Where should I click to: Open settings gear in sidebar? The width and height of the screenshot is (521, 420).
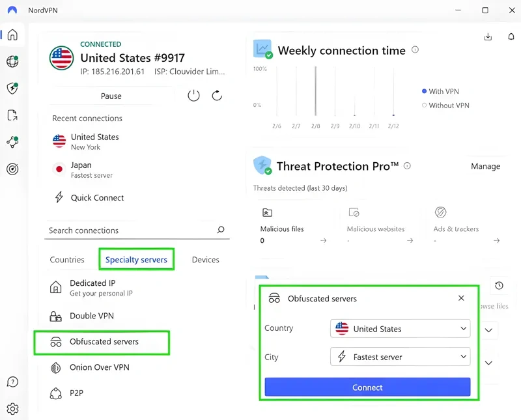pos(12,409)
